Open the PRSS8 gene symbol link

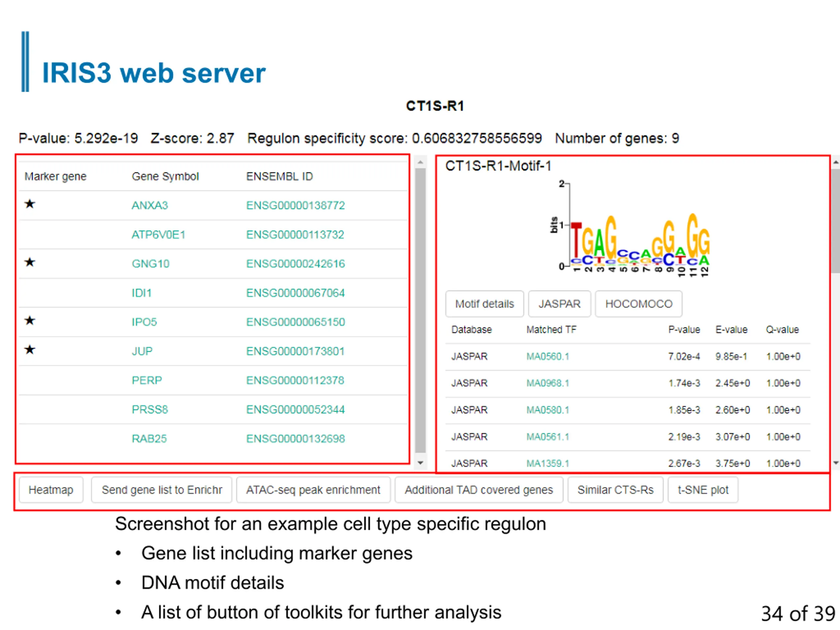pyautogui.click(x=150, y=409)
